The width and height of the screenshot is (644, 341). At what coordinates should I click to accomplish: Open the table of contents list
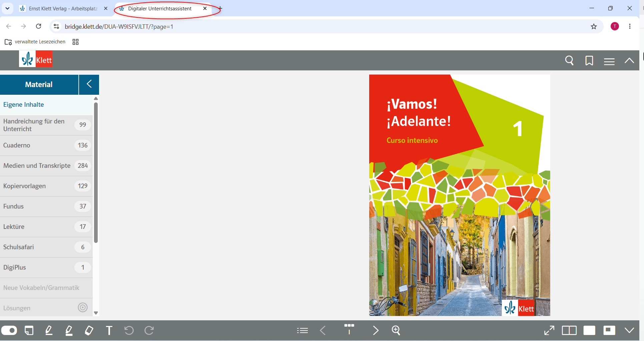coord(302,330)
